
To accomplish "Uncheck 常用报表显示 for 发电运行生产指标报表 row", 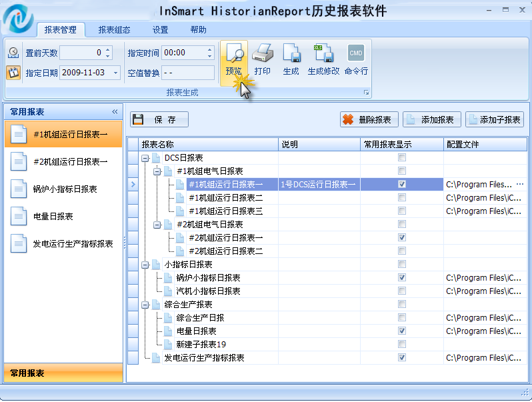I will [x=402, y=357].
